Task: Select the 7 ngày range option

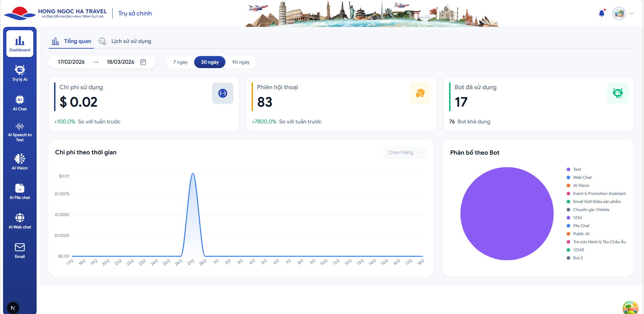Action: click(x=180, y=62)
